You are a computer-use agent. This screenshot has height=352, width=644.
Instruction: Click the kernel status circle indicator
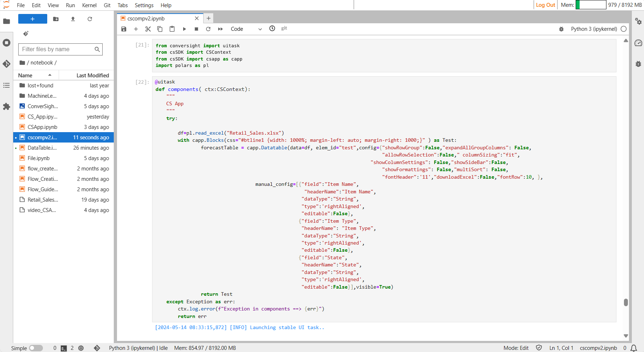click(x=624, y=29)
